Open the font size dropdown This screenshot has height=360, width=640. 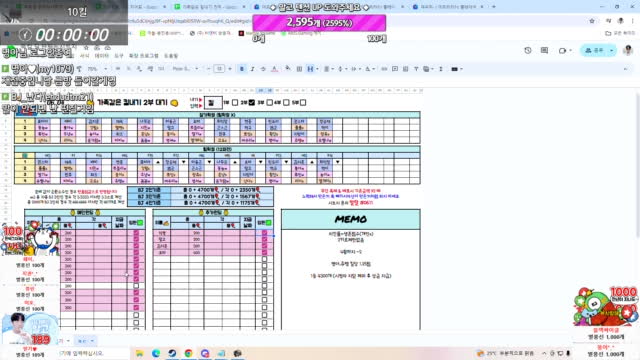(219, 69)
